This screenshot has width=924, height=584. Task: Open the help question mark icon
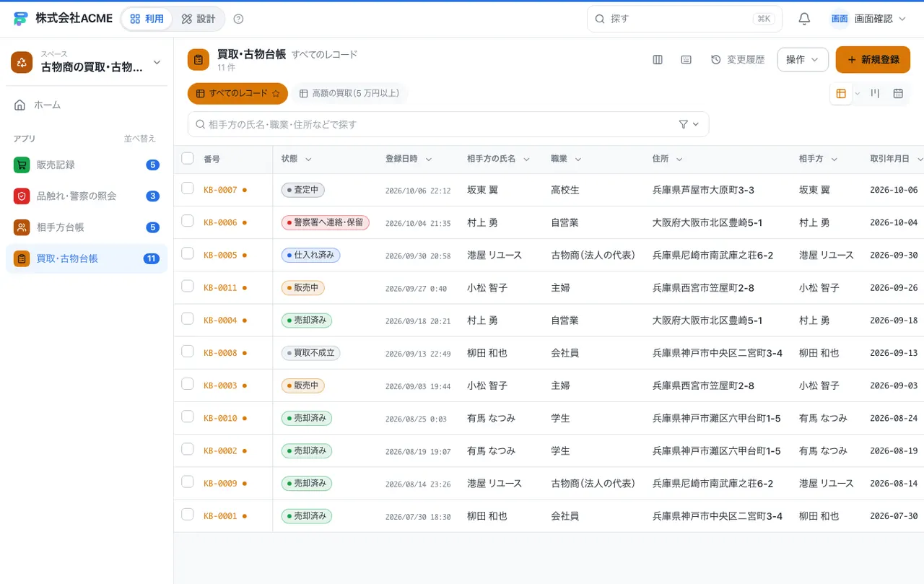(x=239, y=19)
